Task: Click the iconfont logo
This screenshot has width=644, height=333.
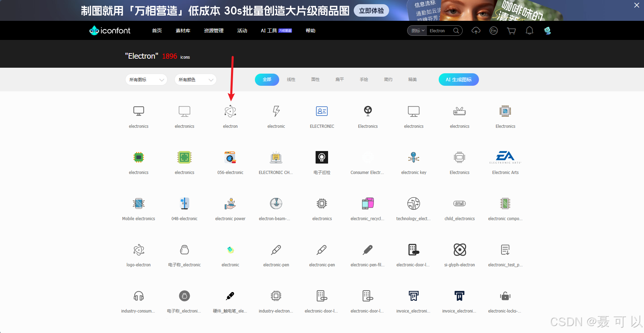Action: click(x=109, y=31)
